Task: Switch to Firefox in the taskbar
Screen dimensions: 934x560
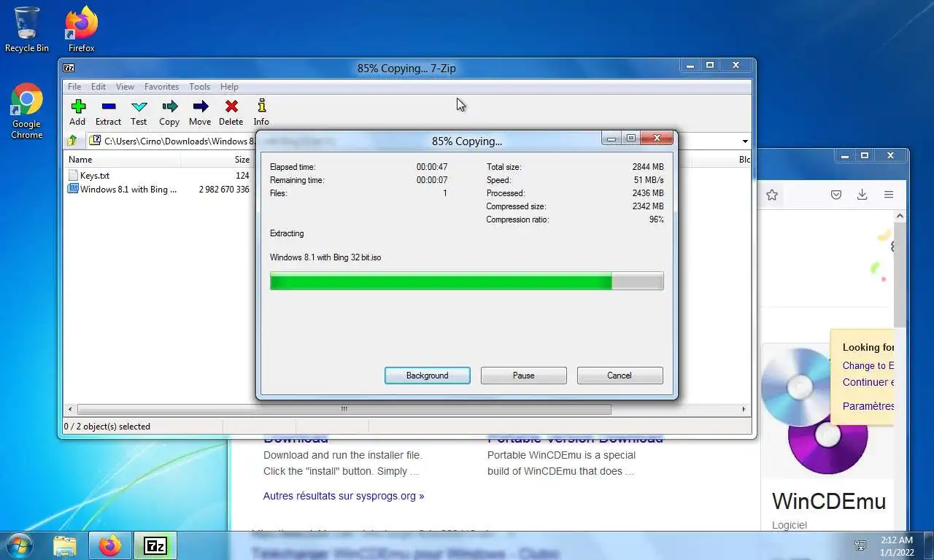Action: 110,545
